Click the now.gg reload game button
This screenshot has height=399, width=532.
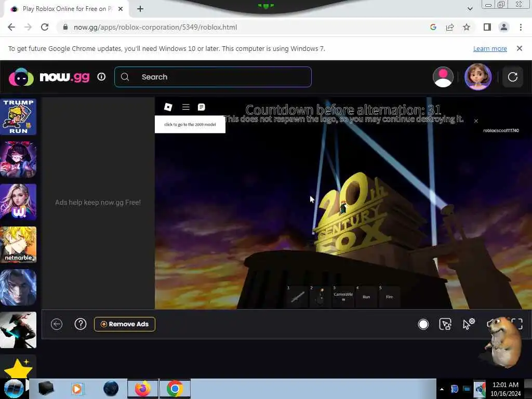[x=512, y=77]
